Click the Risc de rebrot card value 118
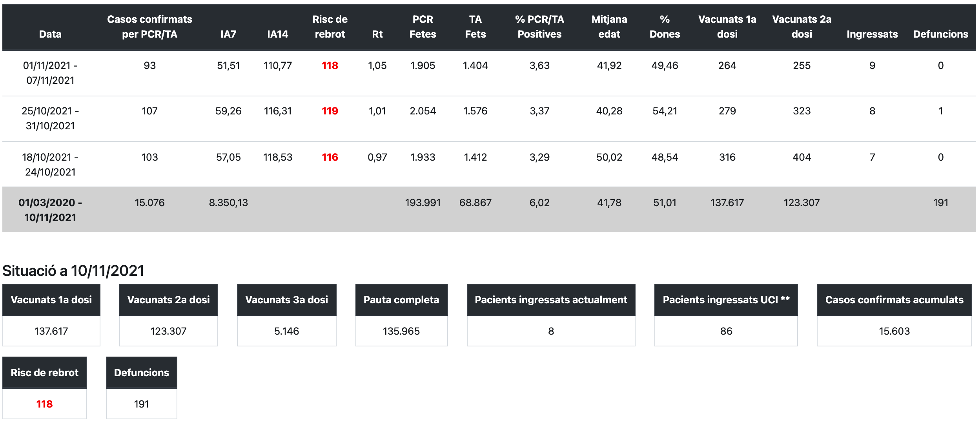Viewport: 980px width, 424px height. point(44,404)
